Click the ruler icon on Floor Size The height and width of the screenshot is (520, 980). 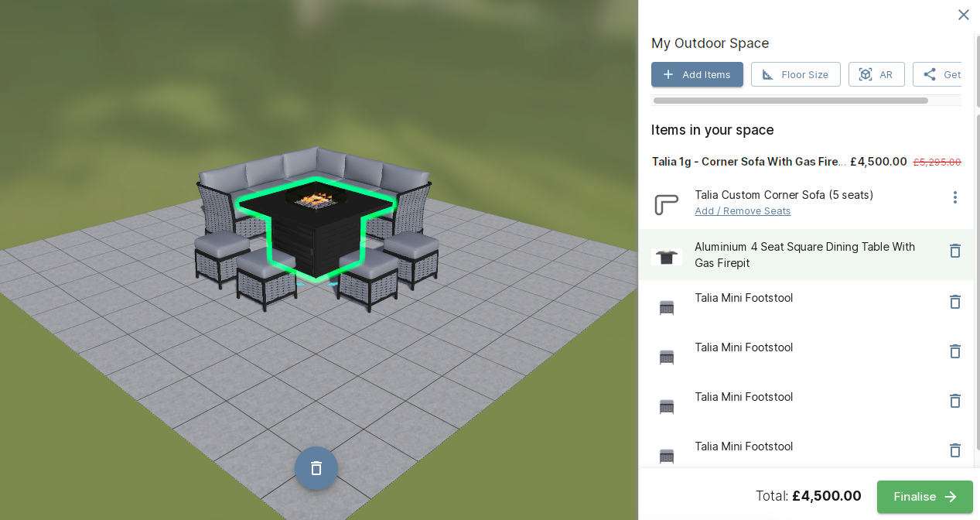(x=767, y=74)
